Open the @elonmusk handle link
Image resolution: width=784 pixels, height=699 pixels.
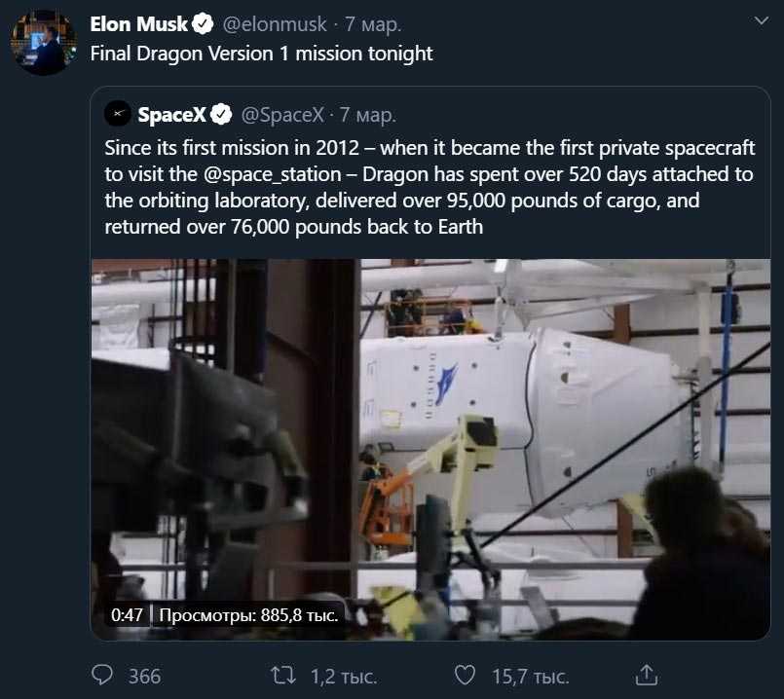[x=275, y=24]
